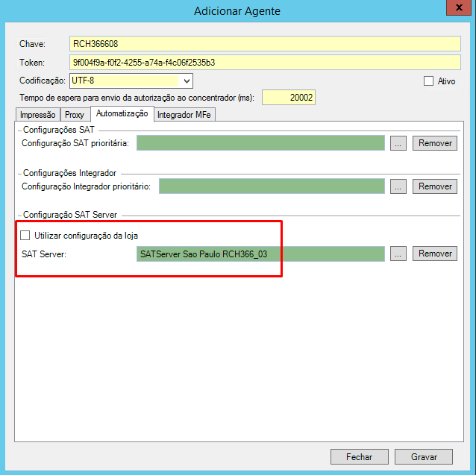The image size is (476, 475).
Task: Switch to the Integrador MFe tab
Action: (185, 115)
